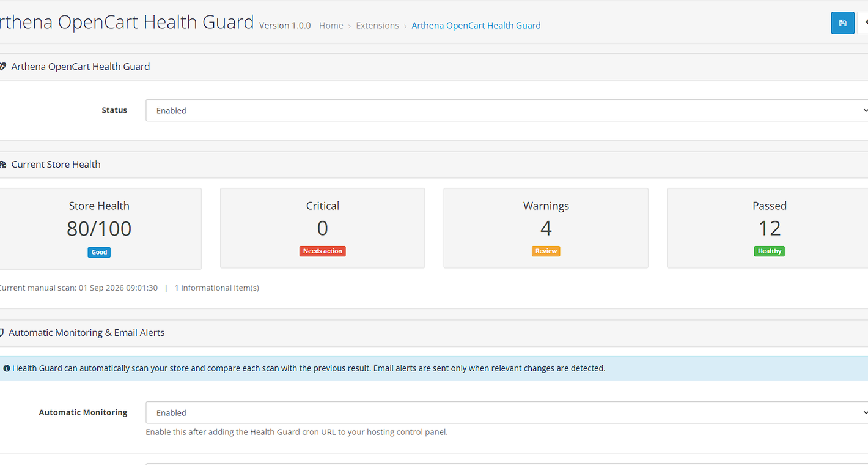Viewport: 868px width, 465px height.
Task: Click the Critical count value 0
Action: [322, 228]
